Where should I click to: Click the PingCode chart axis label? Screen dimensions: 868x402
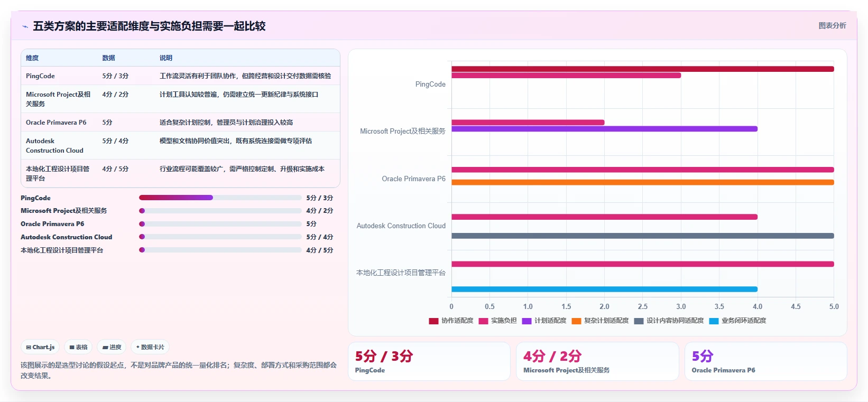coord(430,85)
